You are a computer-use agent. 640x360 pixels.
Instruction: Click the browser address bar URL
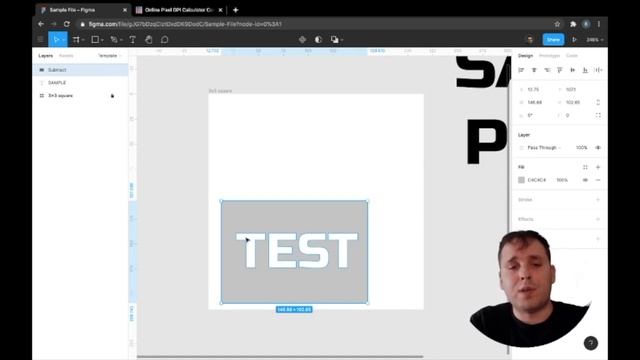tap(185, 24)
